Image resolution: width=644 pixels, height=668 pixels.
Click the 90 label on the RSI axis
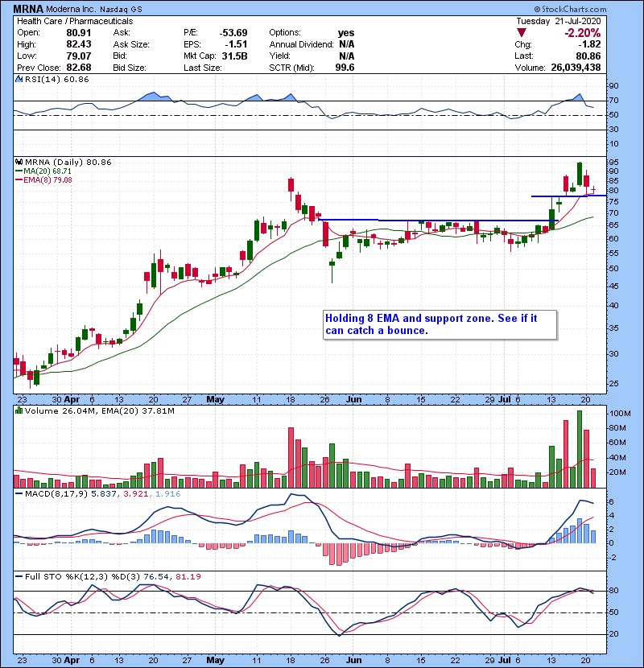[x=613, y=86]
